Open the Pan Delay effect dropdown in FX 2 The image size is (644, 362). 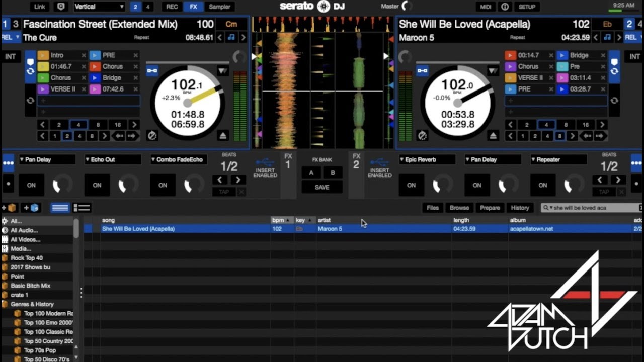click(x=493, y=159)
